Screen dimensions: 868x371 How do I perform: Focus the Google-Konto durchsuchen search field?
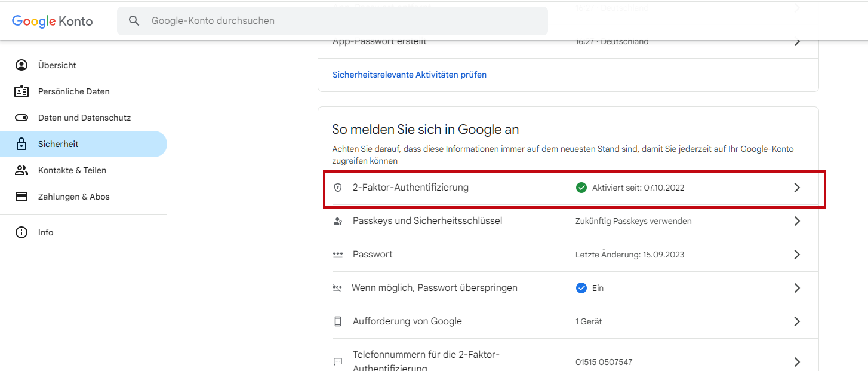(333, 21)
